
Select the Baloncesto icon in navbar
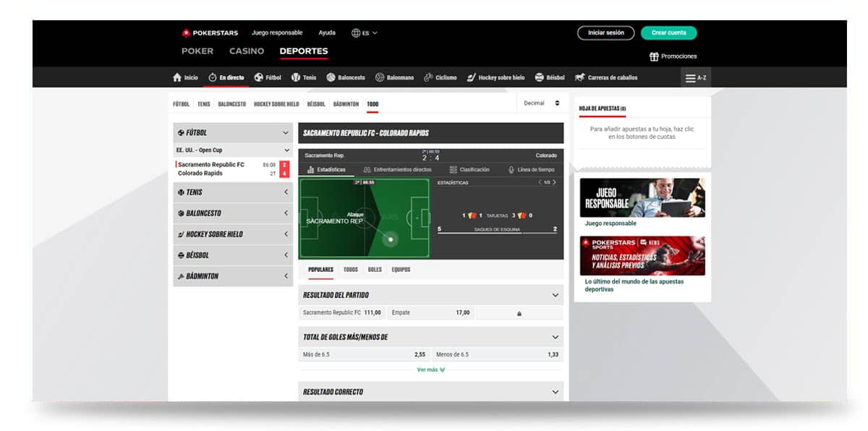331,77
